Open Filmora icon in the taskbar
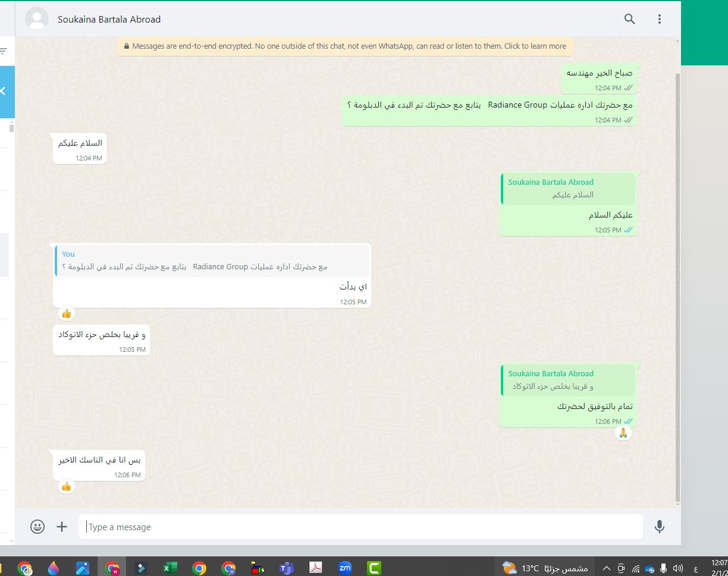Image resolution: width=728 pixels, height=576 pixels. pyautogui.click(x=141, y=568)
